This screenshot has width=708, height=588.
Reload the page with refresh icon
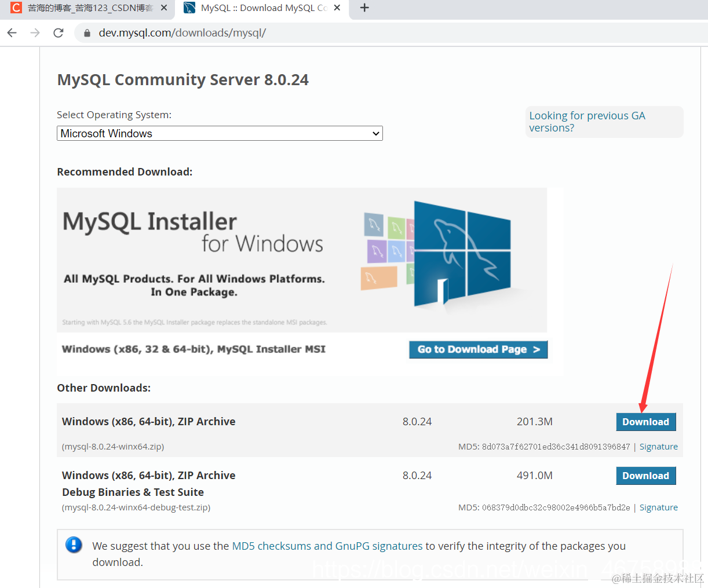click(x=59, y=33)
